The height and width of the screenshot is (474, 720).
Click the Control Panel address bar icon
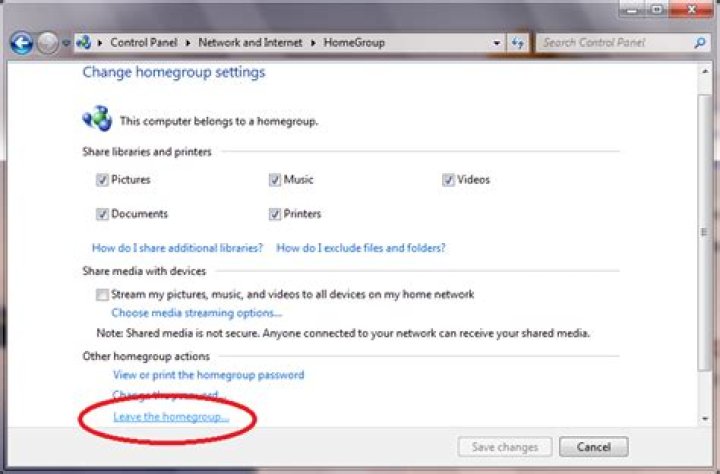click(x=84, y=43)
